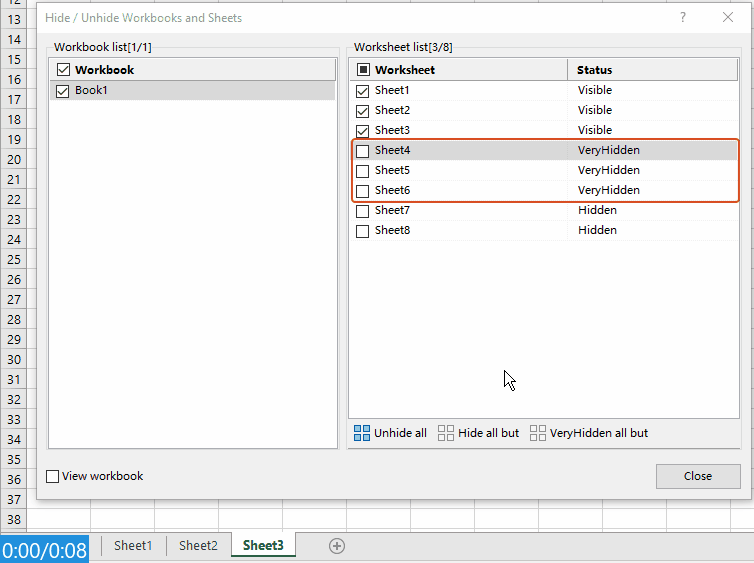The image size is (754, 563).
Task: Select the Sheet1 name in worksheet list
Action: 392,90
